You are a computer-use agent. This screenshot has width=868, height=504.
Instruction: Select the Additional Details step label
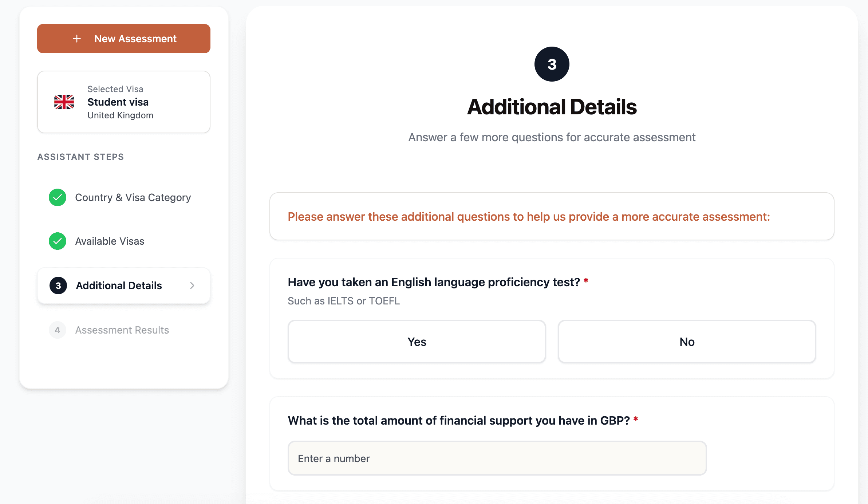119,286
